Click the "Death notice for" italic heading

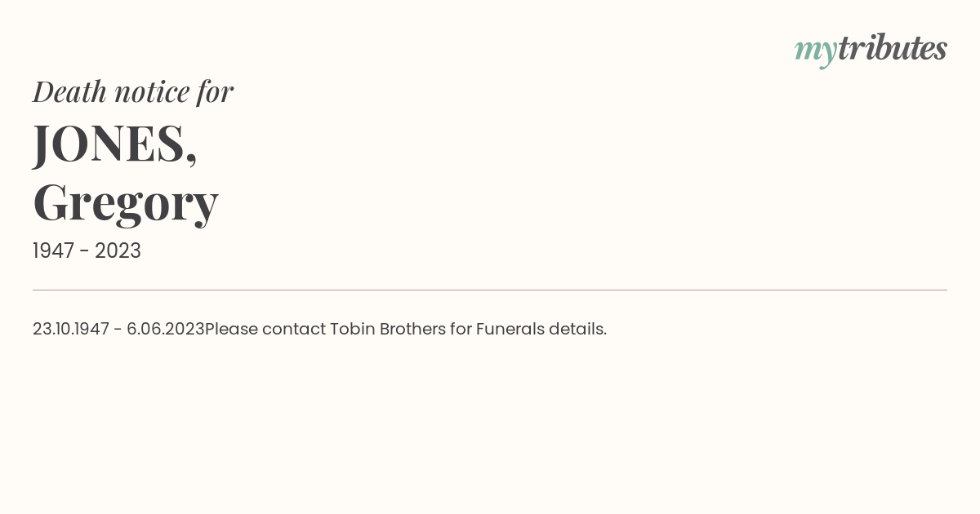[x=133, y=91]
